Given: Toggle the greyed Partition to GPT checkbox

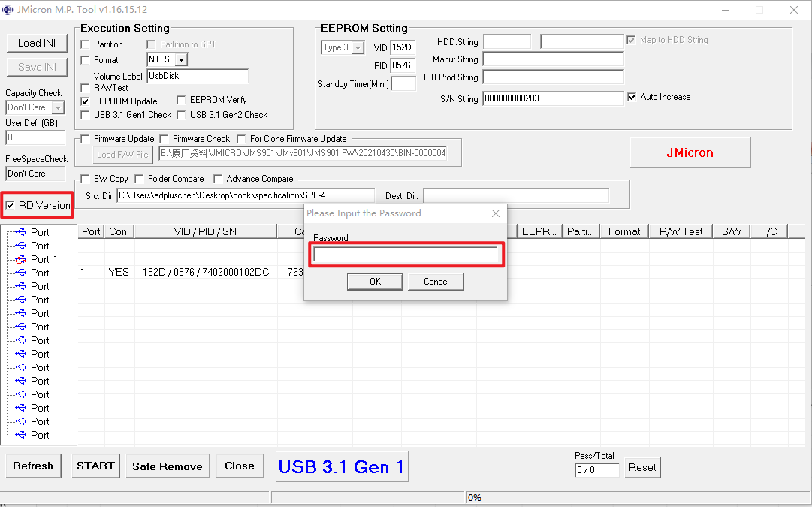Looking at the screenshot, I should click(x=151, y=44).
